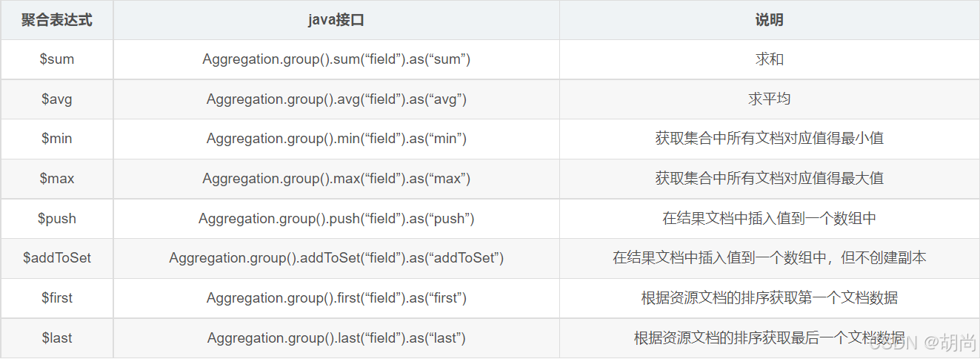Click the 获取集合中所有文档对应值得最小值 description
The height and width of the screenshot is (359, 980).
(769, 139)
